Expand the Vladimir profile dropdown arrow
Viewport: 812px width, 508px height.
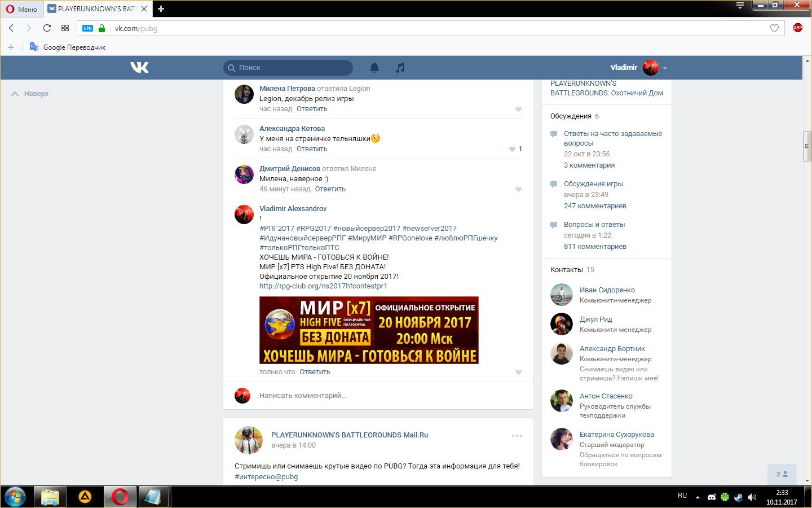point(665,68)
